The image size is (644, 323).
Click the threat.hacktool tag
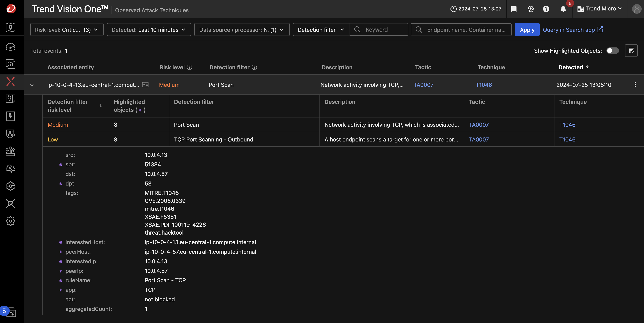tap(164, 232)
